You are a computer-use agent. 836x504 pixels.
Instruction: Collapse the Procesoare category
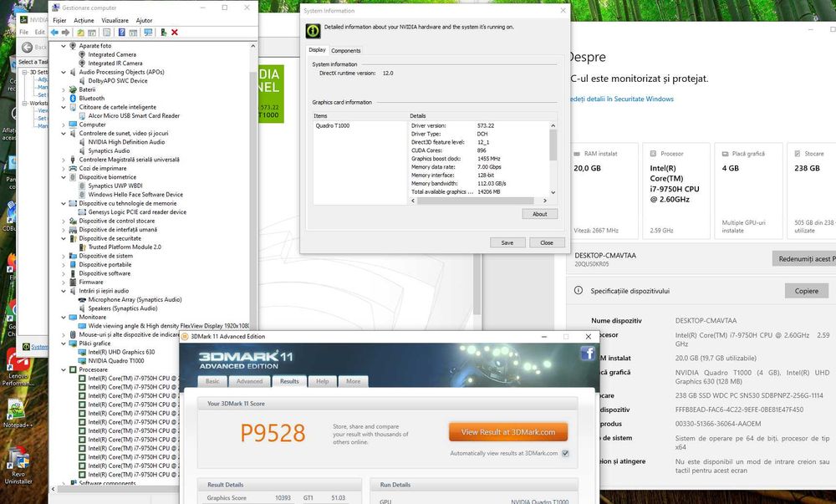64,369
